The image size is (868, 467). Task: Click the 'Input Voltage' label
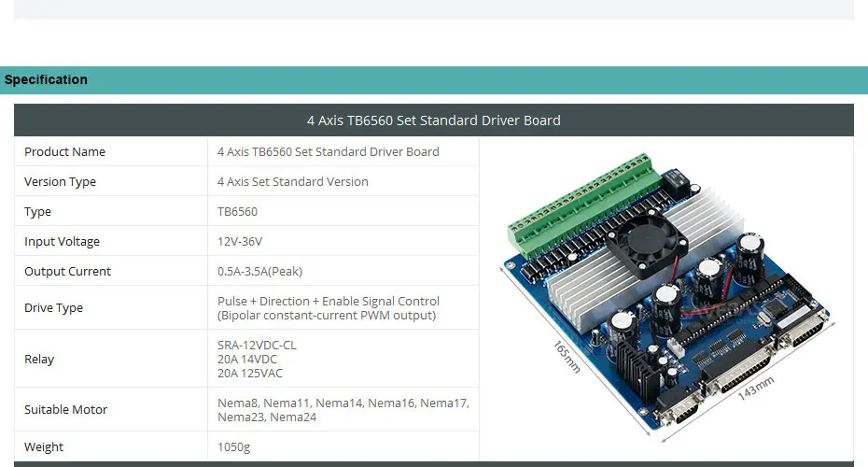click(62, 242)
